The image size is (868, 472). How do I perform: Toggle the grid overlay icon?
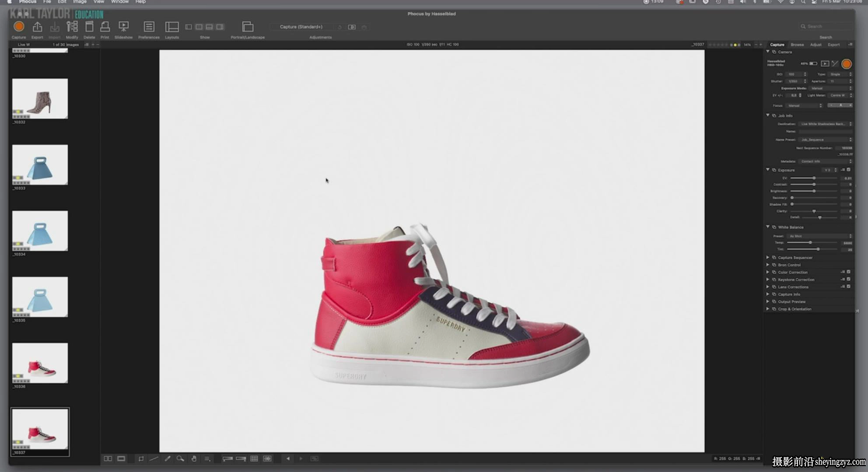[x=254, y=458]
